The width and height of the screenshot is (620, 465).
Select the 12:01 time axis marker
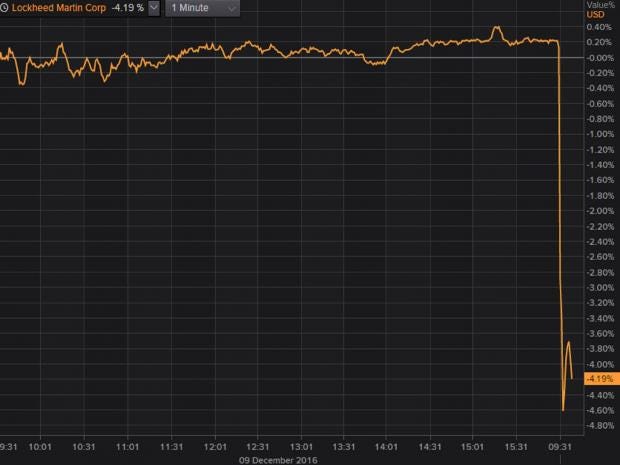point(215,446)
